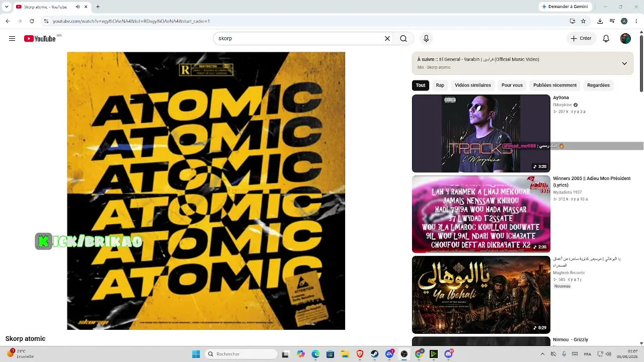The width and height of the screenshot is (644, 362).
Task: Open the EA app from the taskbar
Action: coord(389,354)
